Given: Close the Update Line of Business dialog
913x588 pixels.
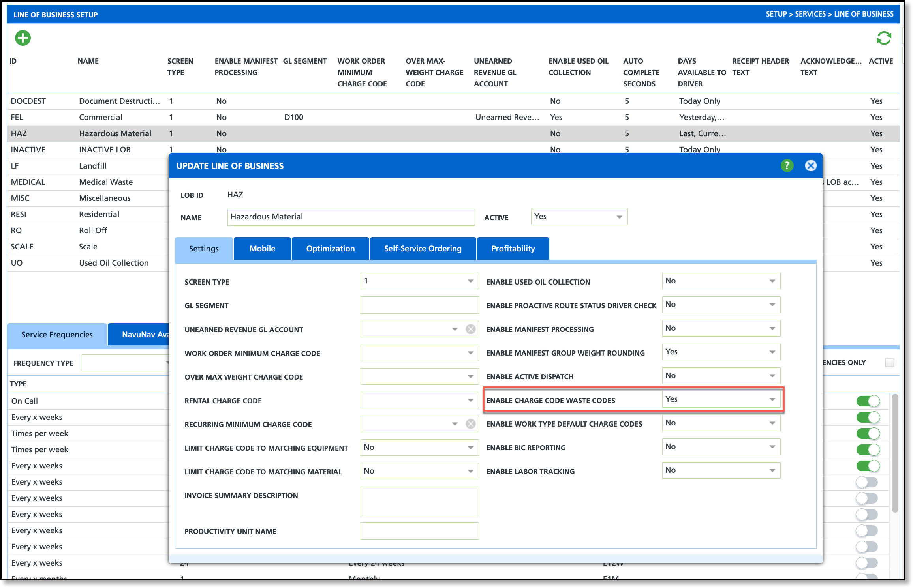Looking at the screenshot, I should pyautogui.click(x=811, y=166).
